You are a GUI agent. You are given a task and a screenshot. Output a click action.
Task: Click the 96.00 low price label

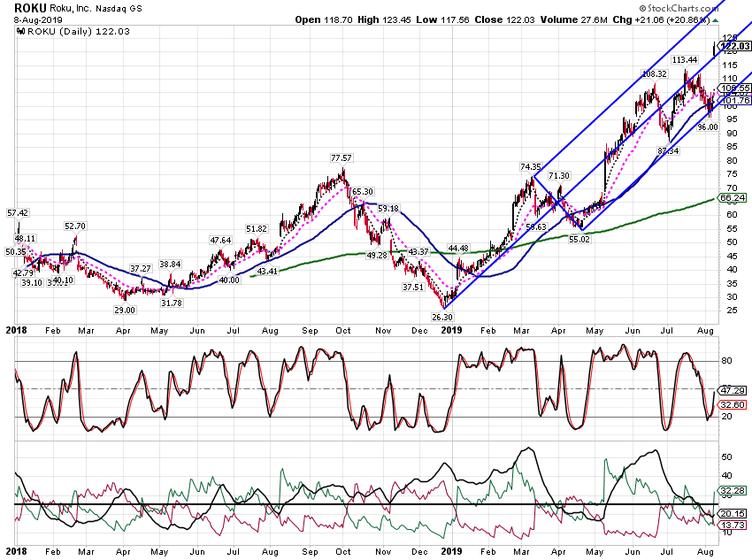pos(708,127)
